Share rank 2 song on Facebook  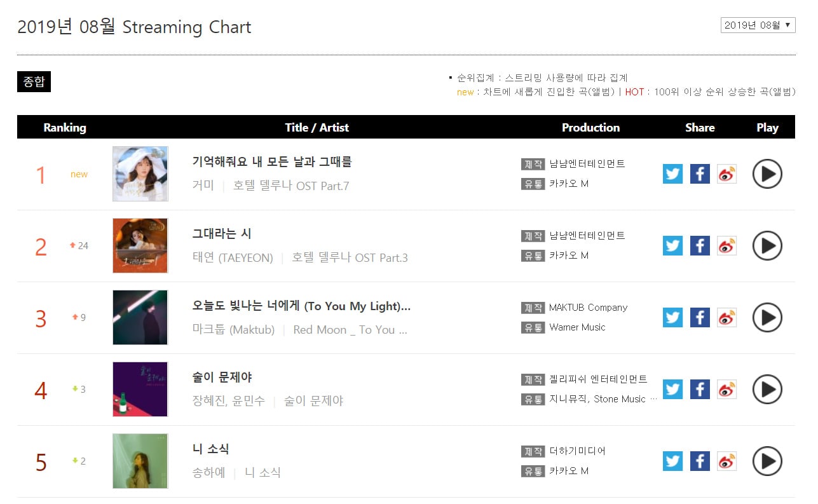[700, 245]
